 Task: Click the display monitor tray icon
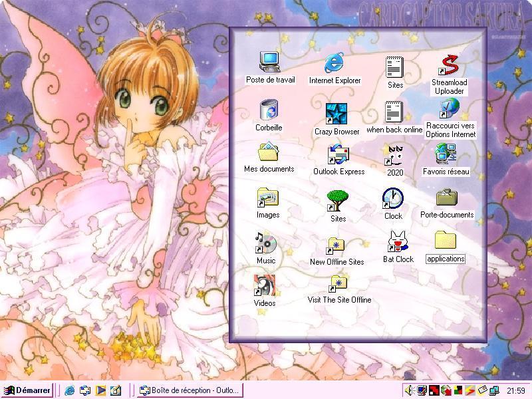(422, 390)
